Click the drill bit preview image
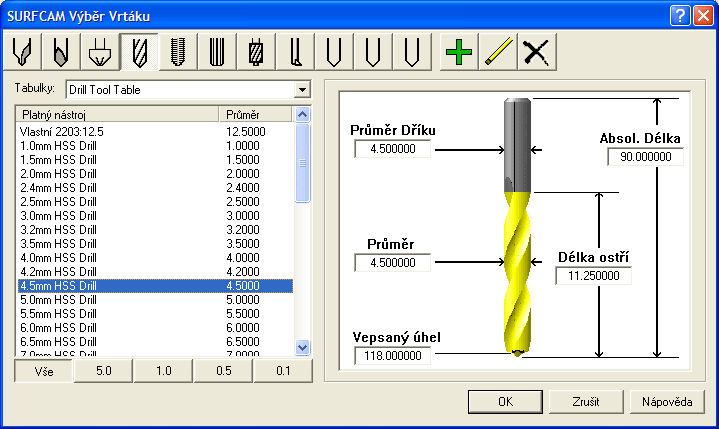719x429 pixels. [518, 227]
